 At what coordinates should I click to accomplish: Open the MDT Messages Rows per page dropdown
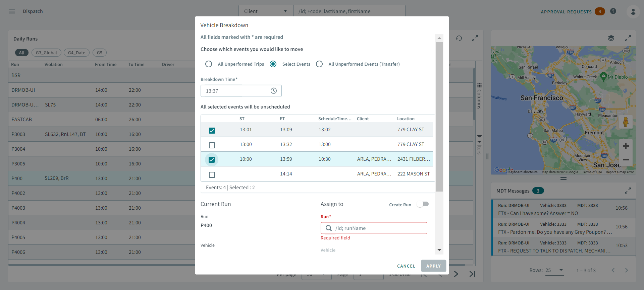[x=554, y=270]
